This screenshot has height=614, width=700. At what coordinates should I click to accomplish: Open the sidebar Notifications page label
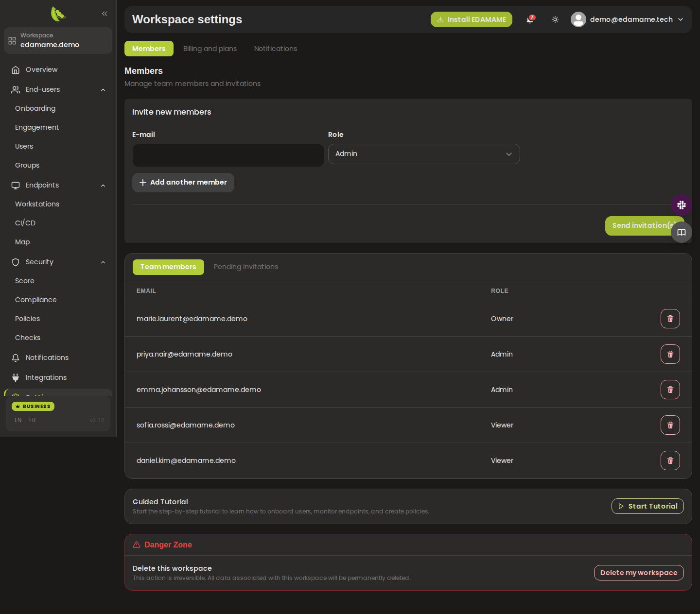tap(47, 358)
